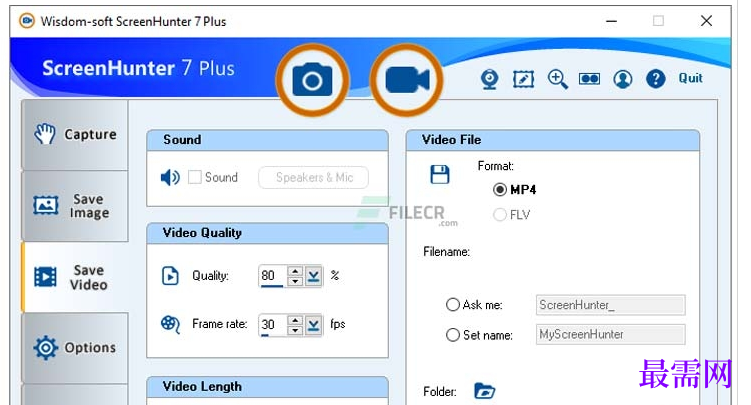Enable the Sound checkbox
The width and height of the screenshot is (751, 405).
coord(194,177)
